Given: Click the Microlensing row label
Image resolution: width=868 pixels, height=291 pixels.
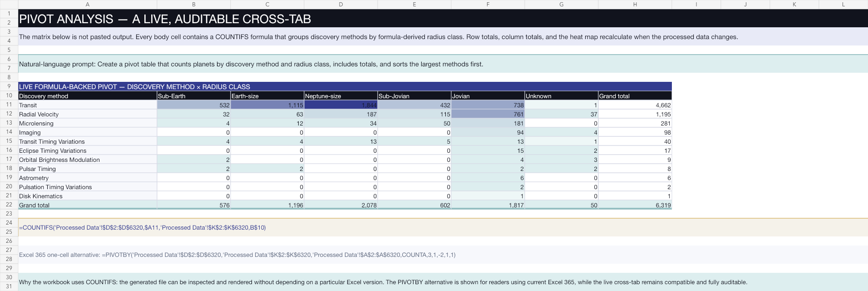Looking at the screenshot, I should click(x=88, y=123).
